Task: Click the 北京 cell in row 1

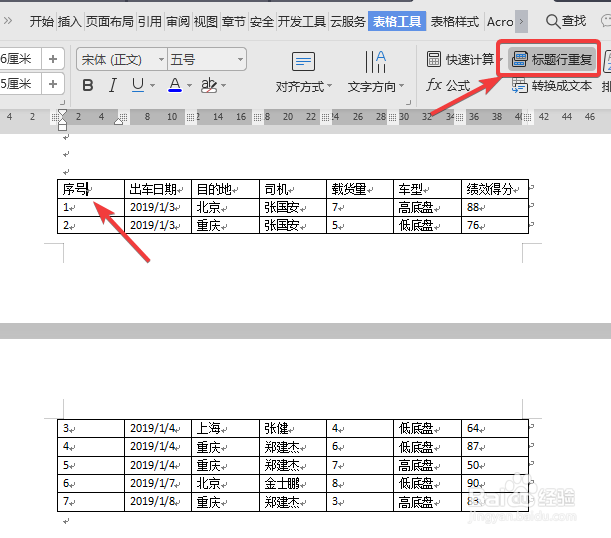Action: coord(225,207)
